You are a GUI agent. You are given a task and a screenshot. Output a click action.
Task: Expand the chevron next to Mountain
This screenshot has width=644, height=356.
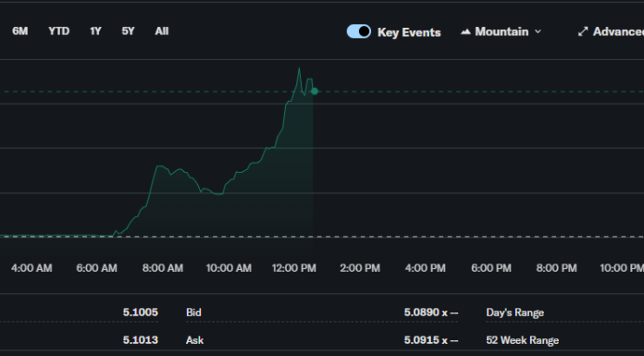coord(538,31)
